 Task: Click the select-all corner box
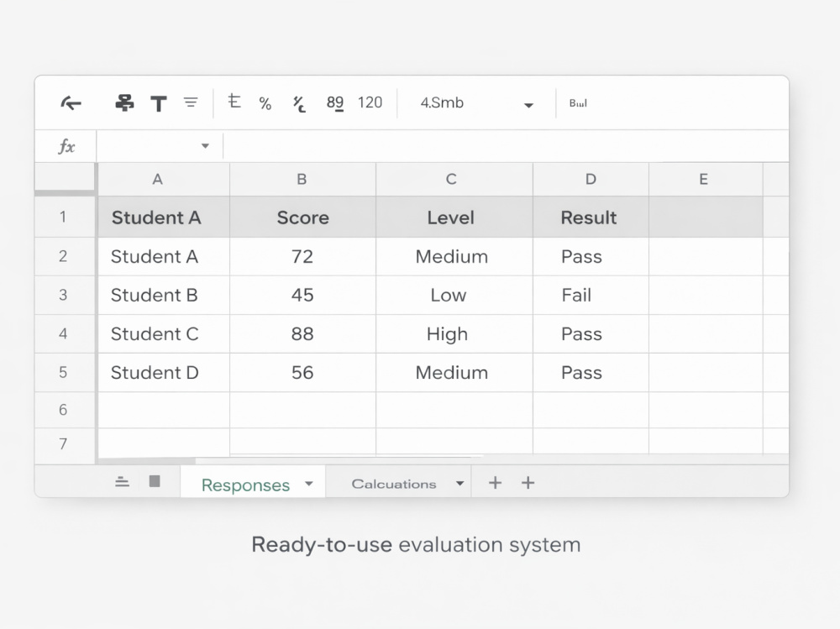click(x=66, y=177)
